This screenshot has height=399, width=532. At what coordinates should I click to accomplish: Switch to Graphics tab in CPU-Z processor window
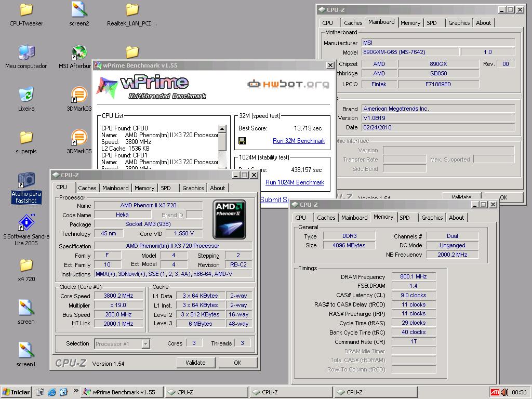click(193, 188)
